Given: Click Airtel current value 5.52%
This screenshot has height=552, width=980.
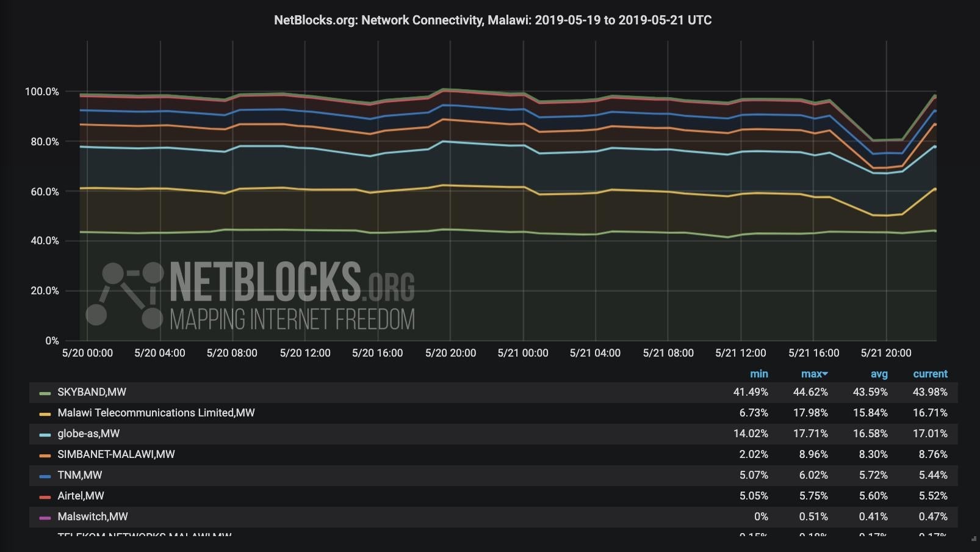Looking at the screenshot, I should click(933, 496).
